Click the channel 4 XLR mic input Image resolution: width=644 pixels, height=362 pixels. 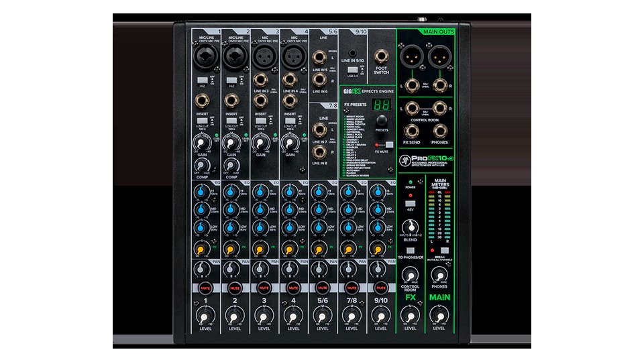pyautogui.click(x=294, y=56)
